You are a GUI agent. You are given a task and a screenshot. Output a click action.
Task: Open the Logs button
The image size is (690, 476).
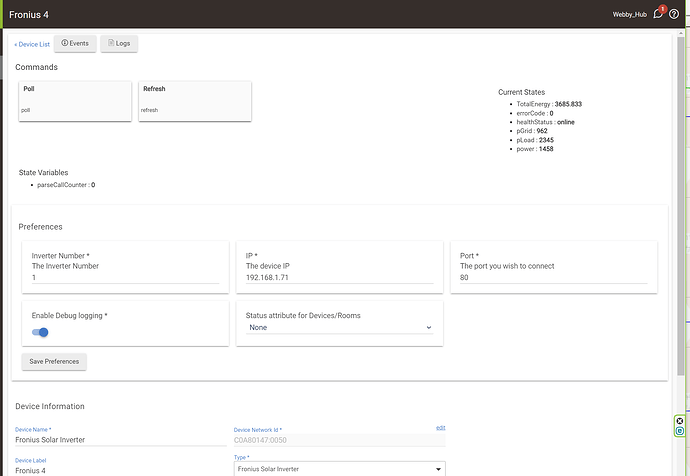(119, 43)
